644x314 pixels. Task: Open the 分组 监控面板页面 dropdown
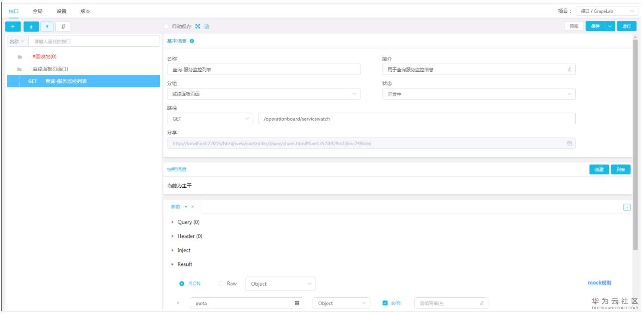pyautogui.click(x=264, y=94)
